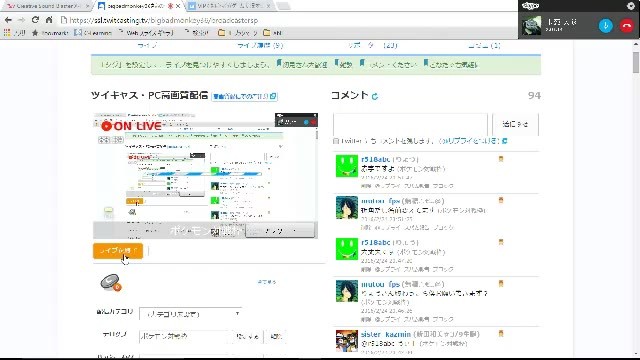Reload the page with the refresh icon

coord(35,20)
